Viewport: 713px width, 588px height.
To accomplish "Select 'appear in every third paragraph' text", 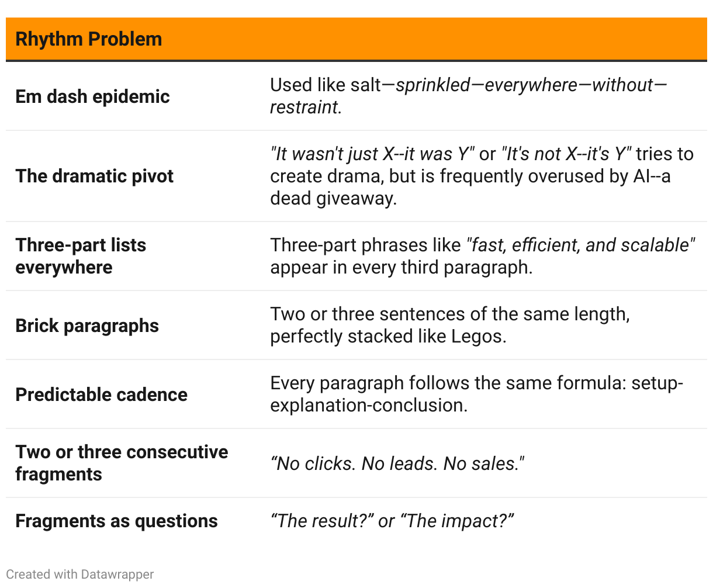I will (x=401, y=268).
